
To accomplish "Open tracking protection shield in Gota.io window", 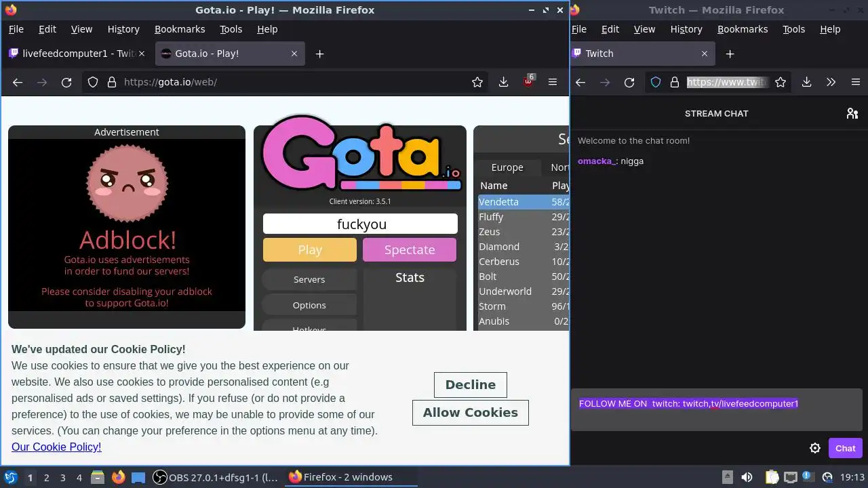I will coord(93,82).
